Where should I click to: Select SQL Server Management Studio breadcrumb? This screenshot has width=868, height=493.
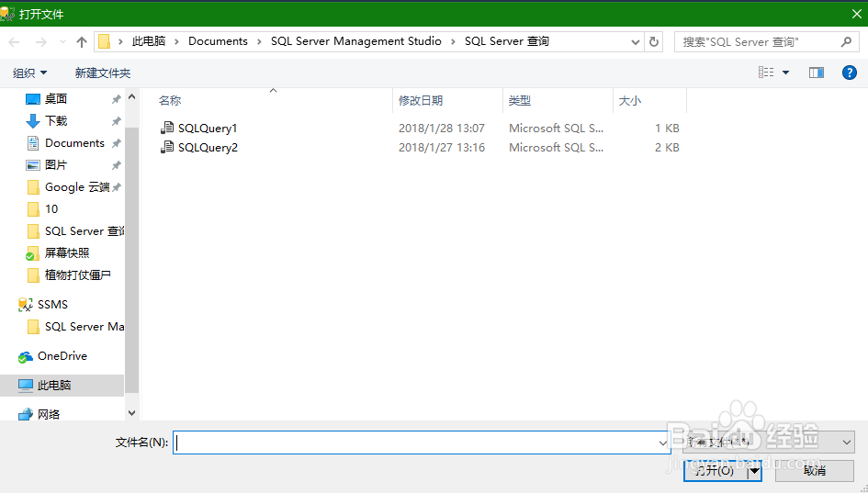coord(356,41)
